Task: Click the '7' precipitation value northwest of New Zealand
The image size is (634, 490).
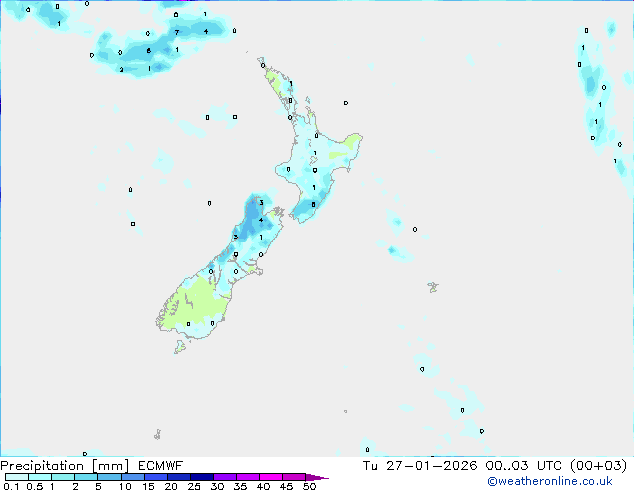Action: point(177,32)
